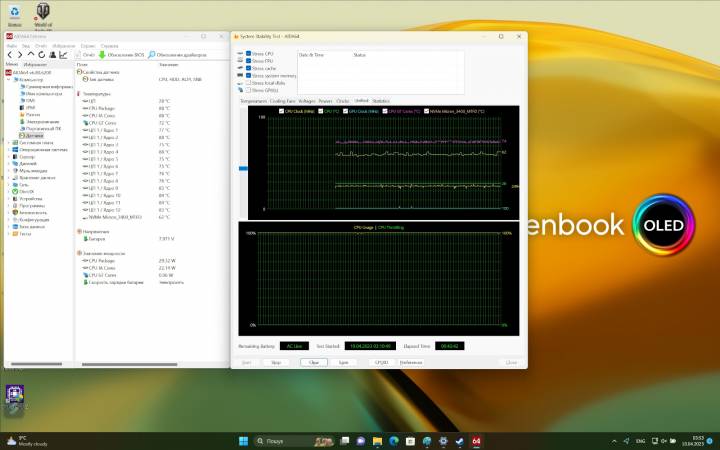
Task: Switch to Temperatures tab in Stability Test
Action: [x=253, y=101]
